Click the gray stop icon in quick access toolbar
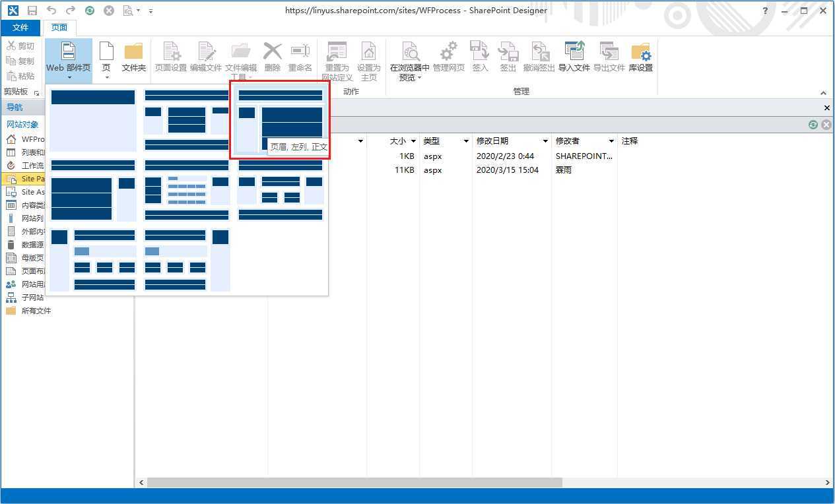Screen dimensions: 835x504 coord(109,11)
